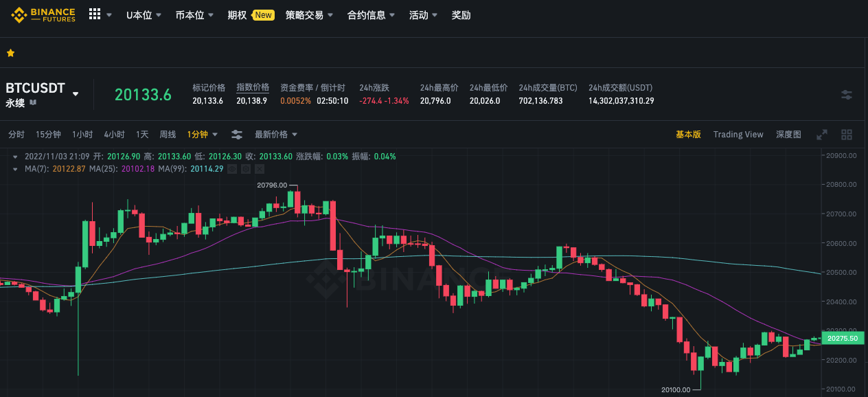Open the 1分钟 interval dropdown
The width and height of the screenshot is (868, 397).
click(x=201, y=134)
